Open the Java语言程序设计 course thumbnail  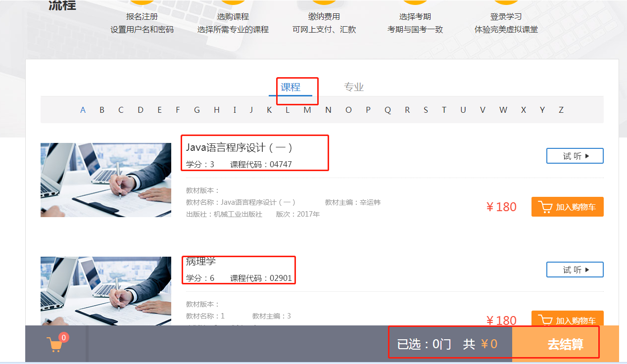tap(105, 180)
